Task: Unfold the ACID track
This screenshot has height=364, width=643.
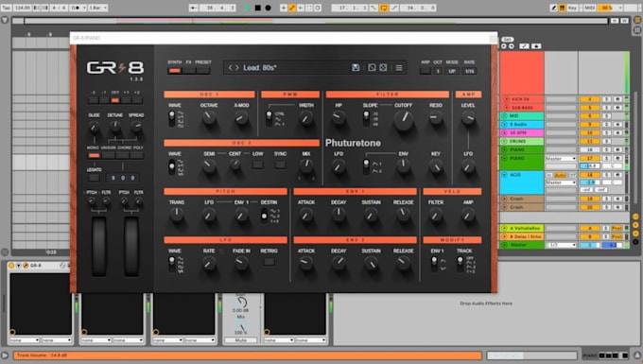Action: tap(504, 175)
